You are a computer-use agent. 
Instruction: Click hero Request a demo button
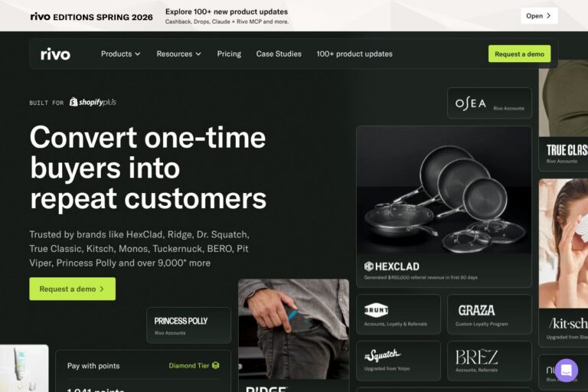73,289
